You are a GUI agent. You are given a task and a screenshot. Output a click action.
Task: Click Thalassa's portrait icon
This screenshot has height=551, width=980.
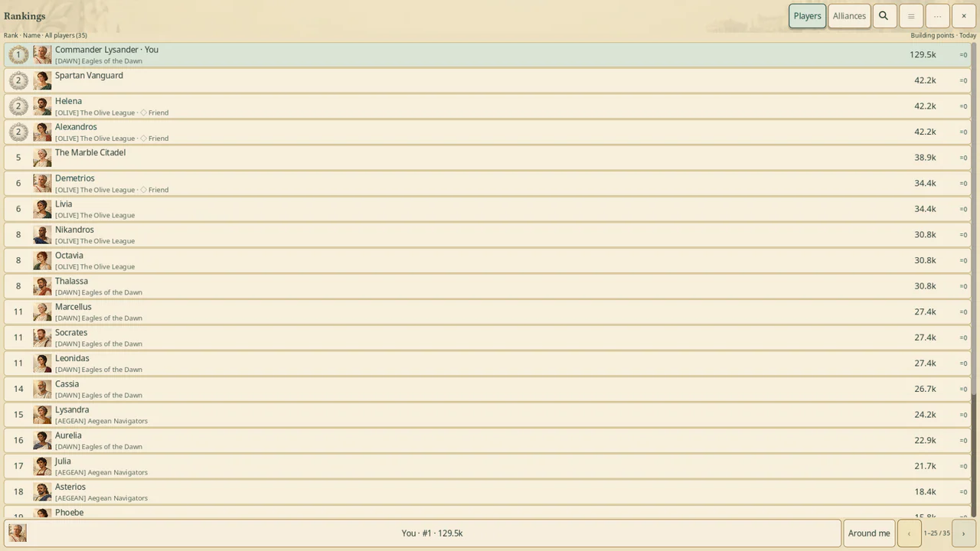coord(42,286)
